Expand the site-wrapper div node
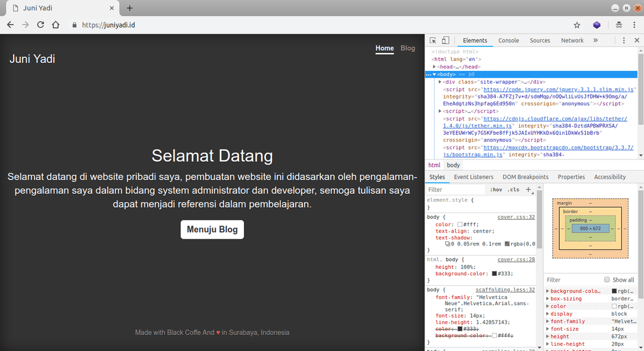 [440, 82]
